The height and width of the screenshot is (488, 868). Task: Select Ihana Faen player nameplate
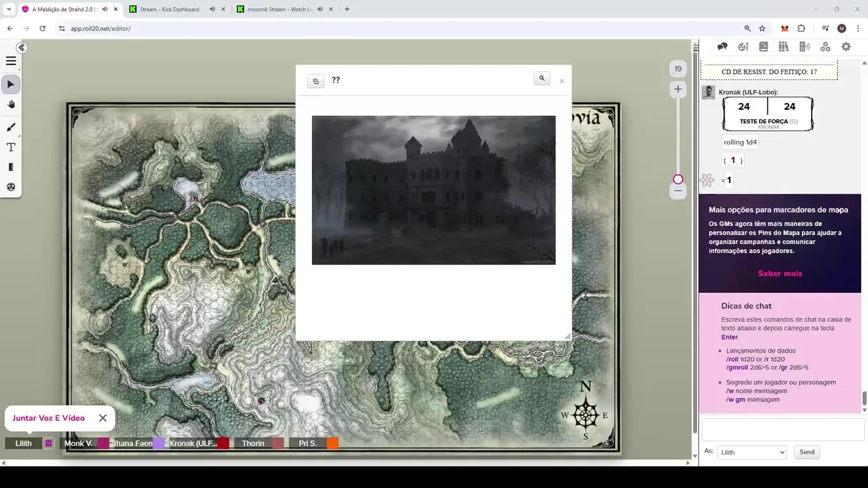[x=133, y=443]
